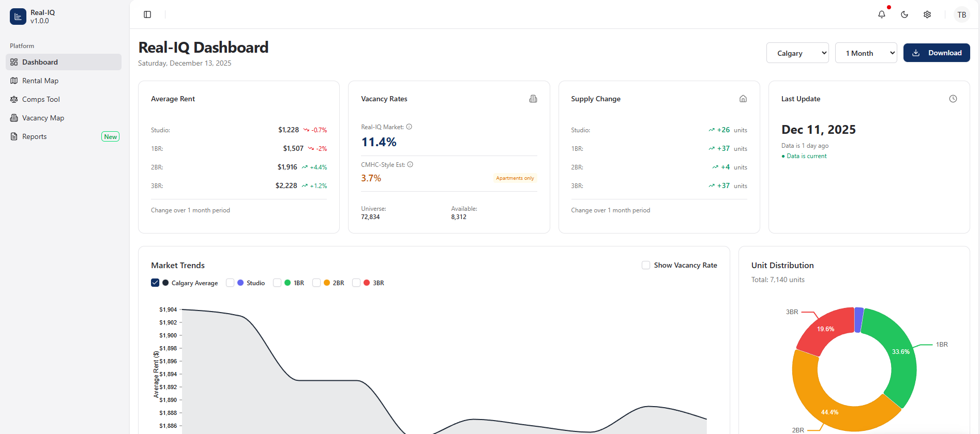
Task: Click the 3BR red legend dot
Action: pyautogui.click(x=367, y=283)
